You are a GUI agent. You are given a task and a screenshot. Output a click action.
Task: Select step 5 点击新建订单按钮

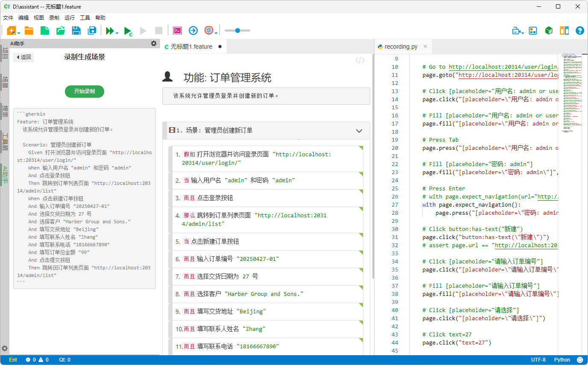pyautogui.click(x=266, y=242)
